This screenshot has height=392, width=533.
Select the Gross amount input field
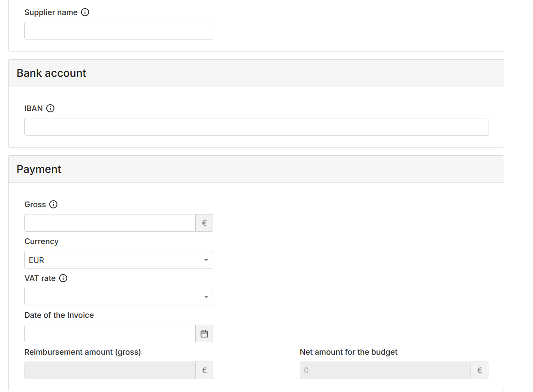pos(110,223)
